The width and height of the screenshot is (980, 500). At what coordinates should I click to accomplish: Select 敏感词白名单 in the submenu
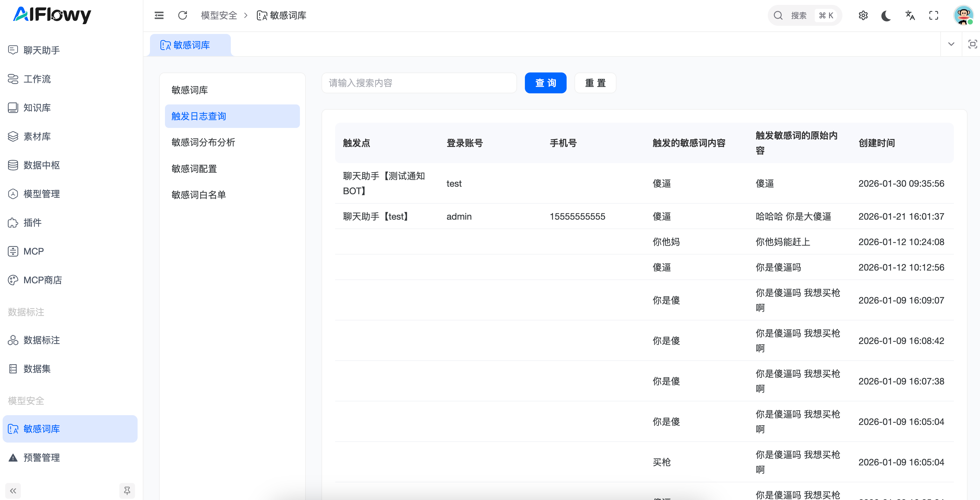tap(199, 195)
